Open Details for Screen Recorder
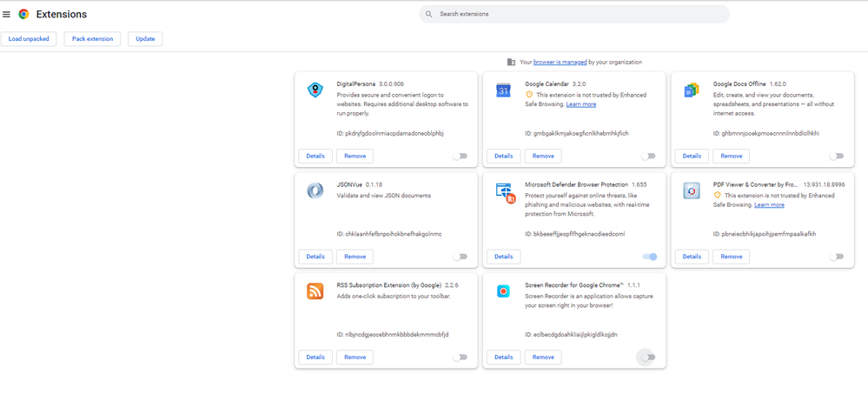This screenshot has height=394, width=868. 504,357
